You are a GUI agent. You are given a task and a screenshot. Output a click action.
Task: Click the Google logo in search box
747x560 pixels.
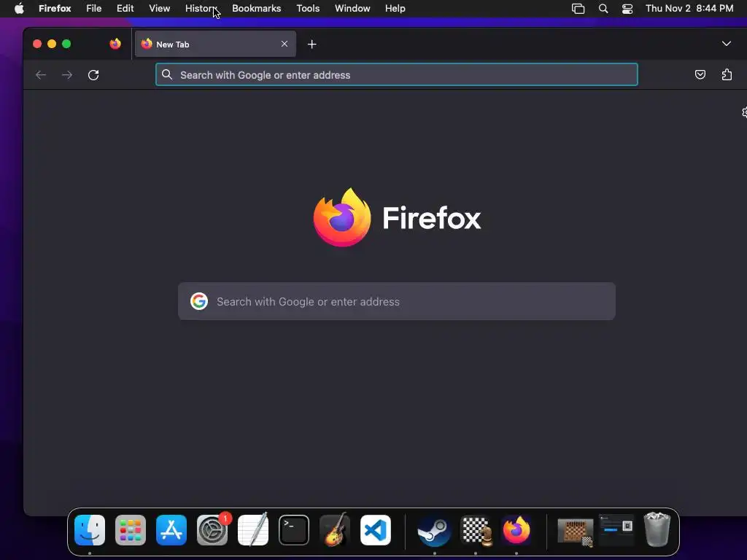[x=199, y=301]
